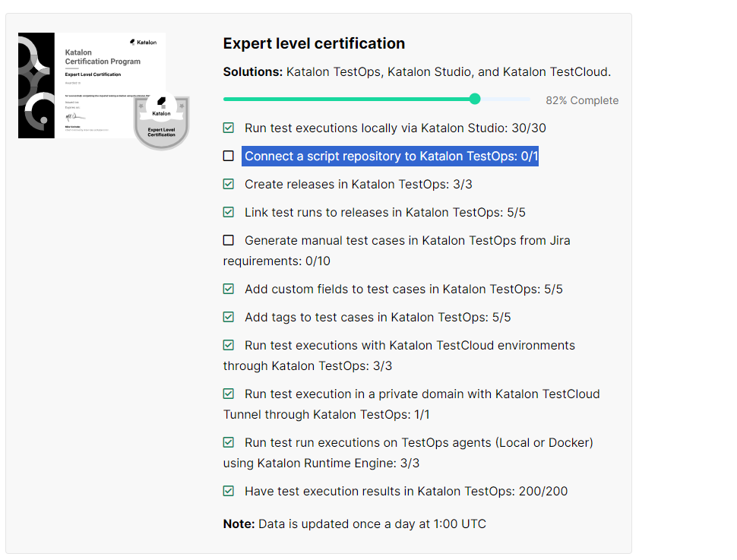
Task: Select the Expert level certification heading
Action: [314, 43]
